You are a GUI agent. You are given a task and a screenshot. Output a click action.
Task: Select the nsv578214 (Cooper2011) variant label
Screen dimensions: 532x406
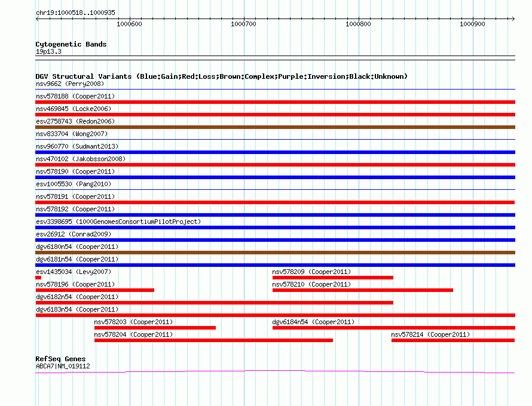tap(430, 334)
